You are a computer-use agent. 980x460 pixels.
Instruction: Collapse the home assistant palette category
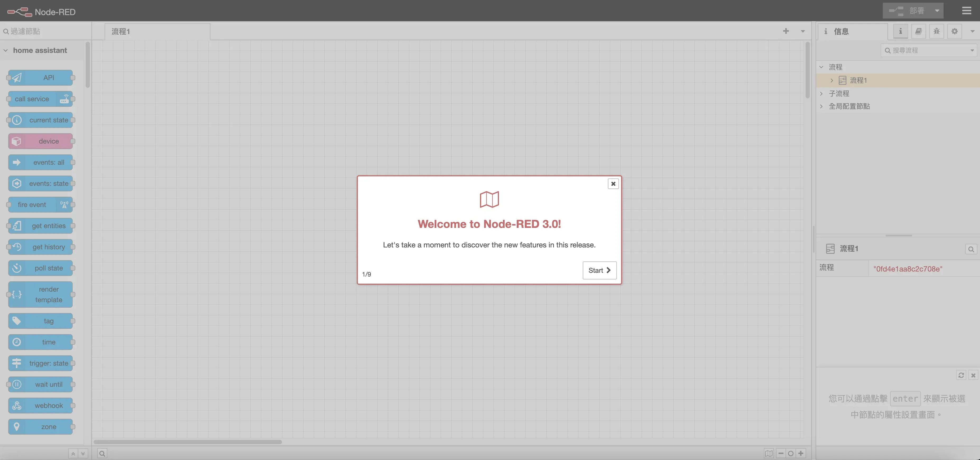[x=6, y=50]
